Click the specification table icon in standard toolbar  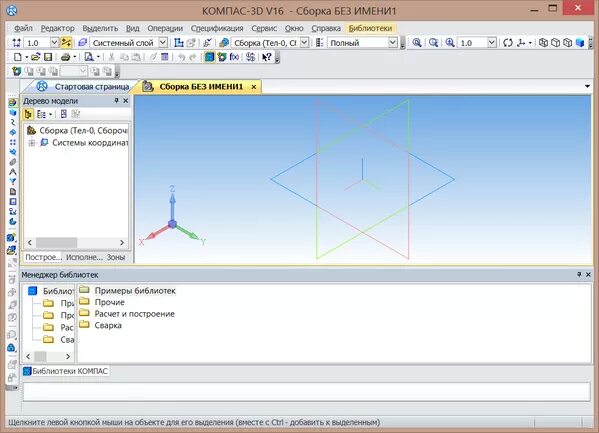point(165,57)
